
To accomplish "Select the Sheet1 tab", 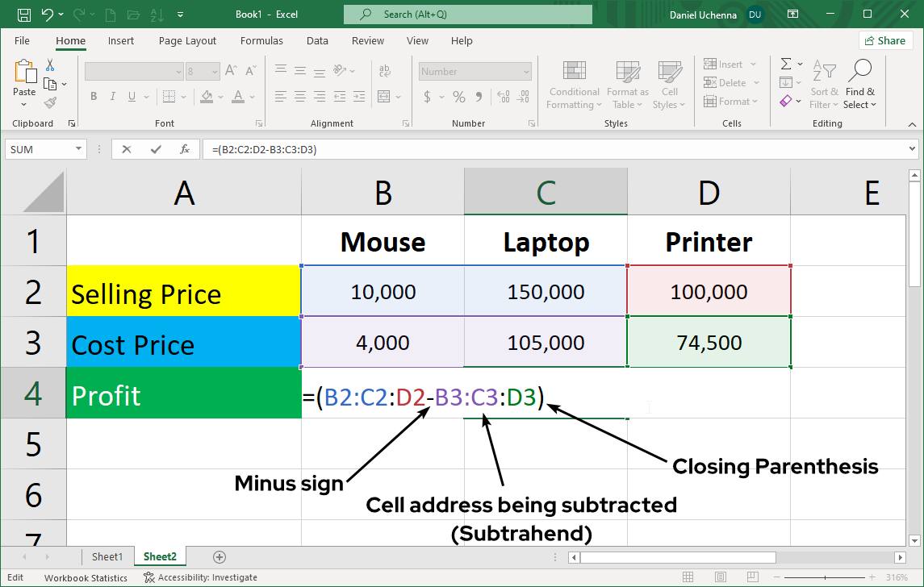I will (108, 556).
